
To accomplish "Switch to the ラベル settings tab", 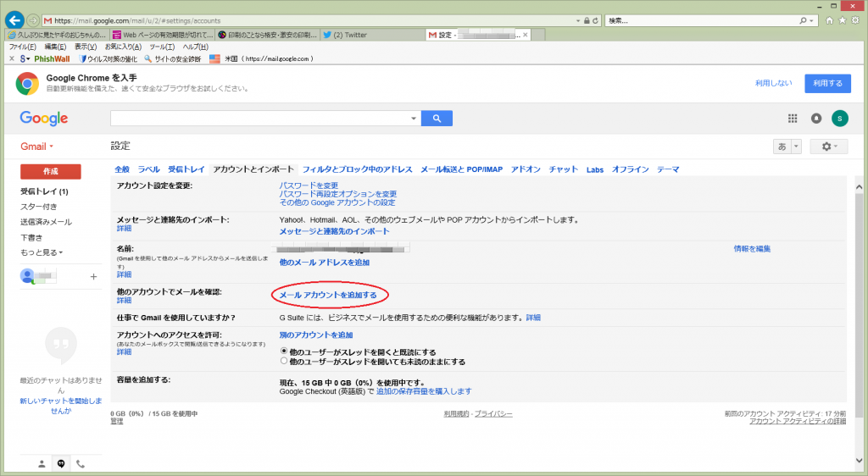I will pyautogui.click(x=148, y=169).
